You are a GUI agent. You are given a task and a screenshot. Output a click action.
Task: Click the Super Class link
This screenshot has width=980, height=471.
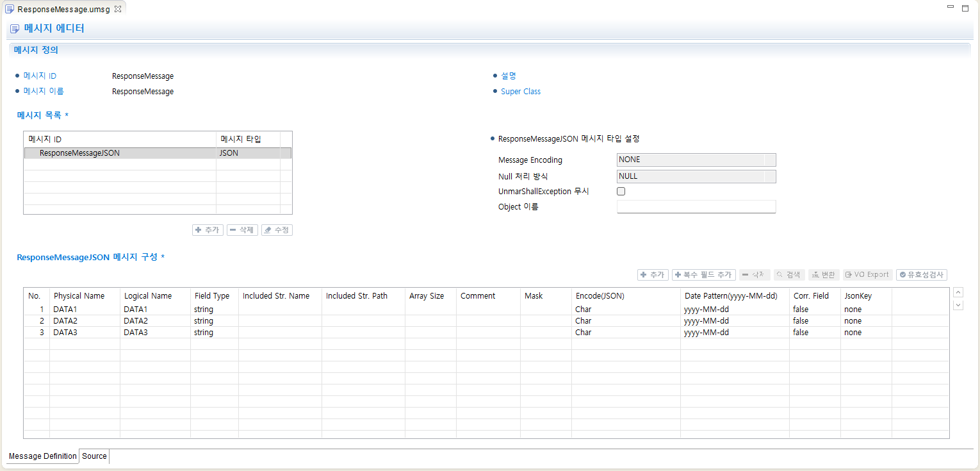click(521, 91)
